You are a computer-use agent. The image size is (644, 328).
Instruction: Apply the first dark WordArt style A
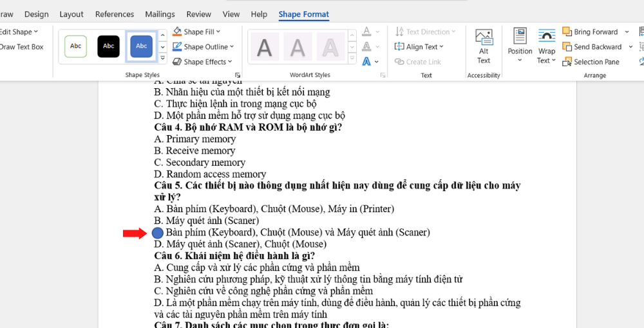point(265,47)
